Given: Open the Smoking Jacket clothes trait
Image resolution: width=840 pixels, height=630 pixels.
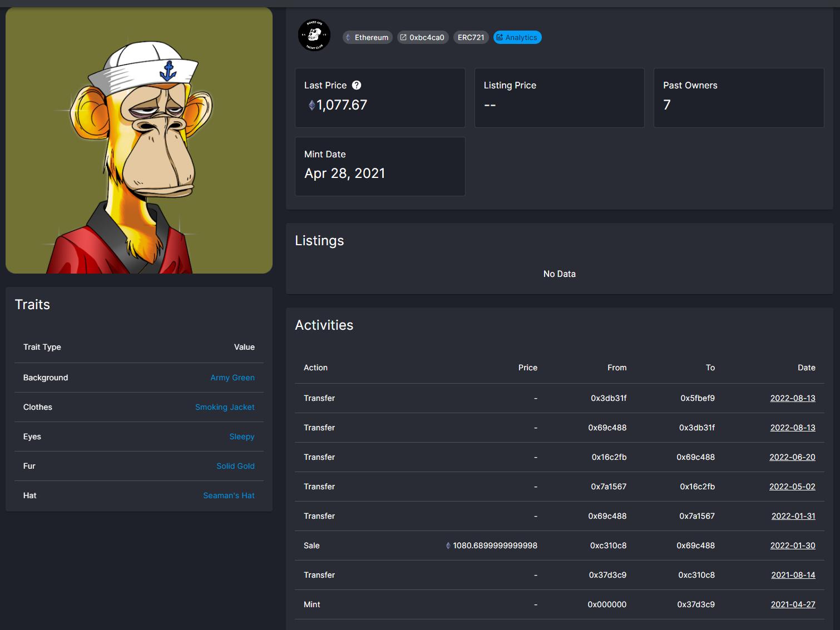Looking at the screenshot, I should click(x=224, y=407).
